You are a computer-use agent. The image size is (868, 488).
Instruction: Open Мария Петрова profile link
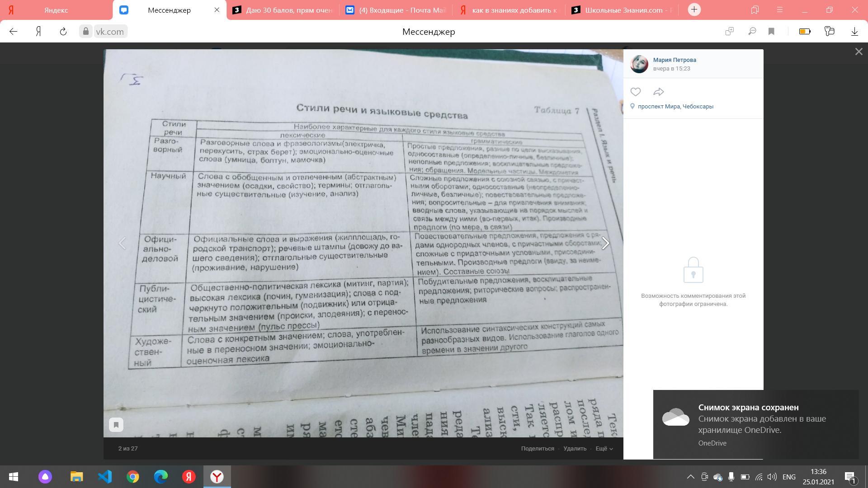coord(674,60)
